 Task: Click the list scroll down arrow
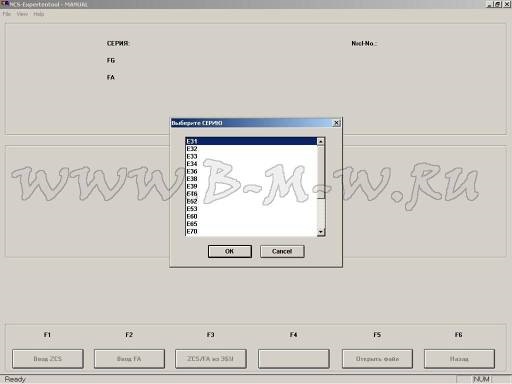[321, 232]
